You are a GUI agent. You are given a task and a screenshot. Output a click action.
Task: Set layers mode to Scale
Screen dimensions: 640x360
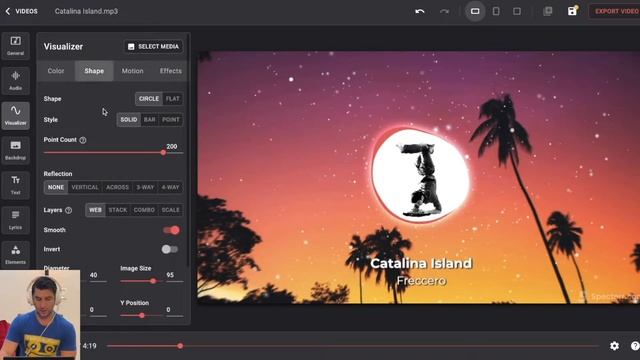(171, 210)
